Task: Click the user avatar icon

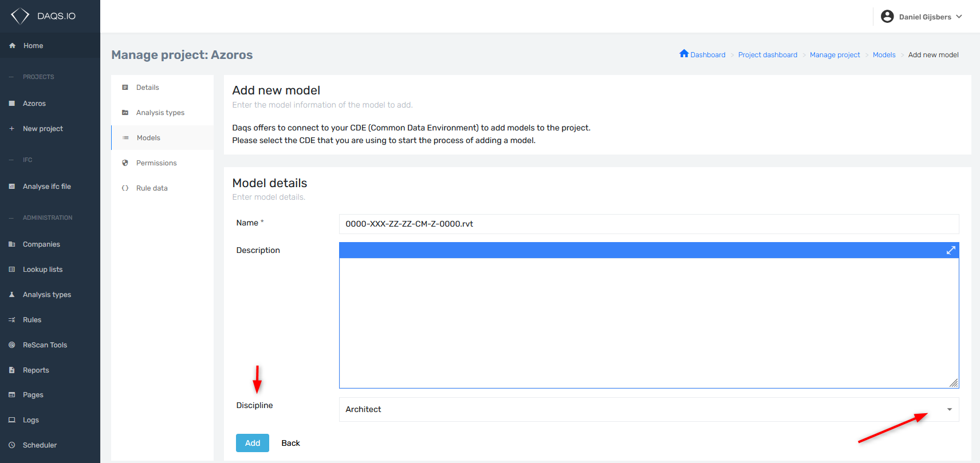Action: click(887, 17)
